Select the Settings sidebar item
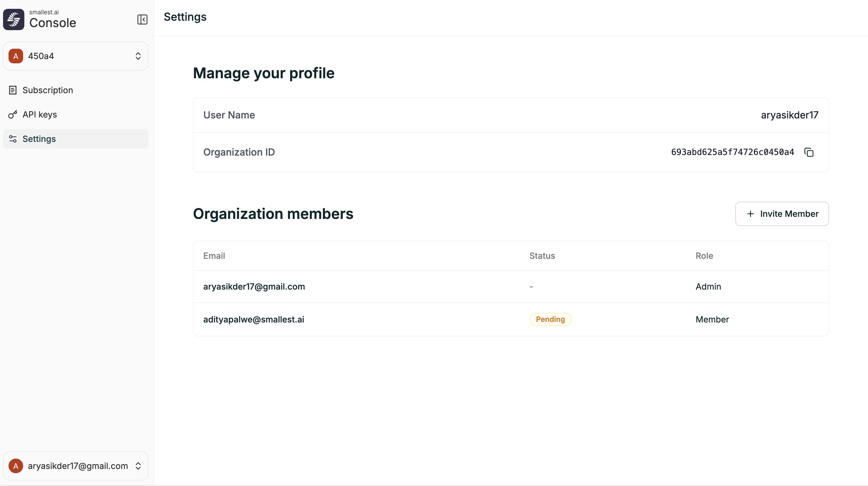Image resolution: width=868 pixels, height=486 pixels. [39, 139]
